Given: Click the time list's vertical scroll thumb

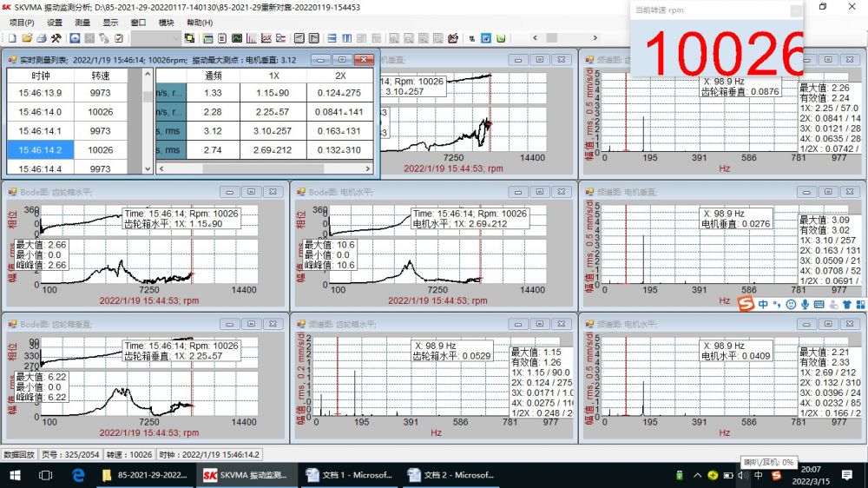Looking at the screenshot, I should click(x=148, y=96).
